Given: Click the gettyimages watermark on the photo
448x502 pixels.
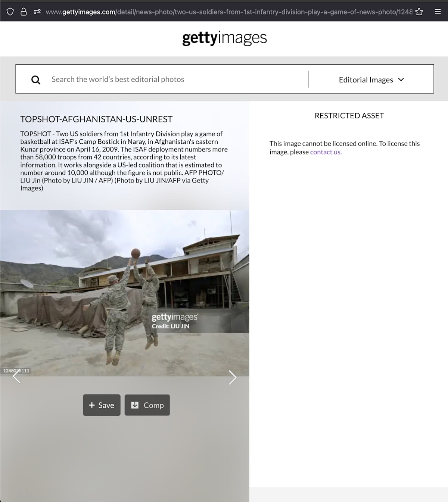Looking at the screenshot, I should [175, 317].
